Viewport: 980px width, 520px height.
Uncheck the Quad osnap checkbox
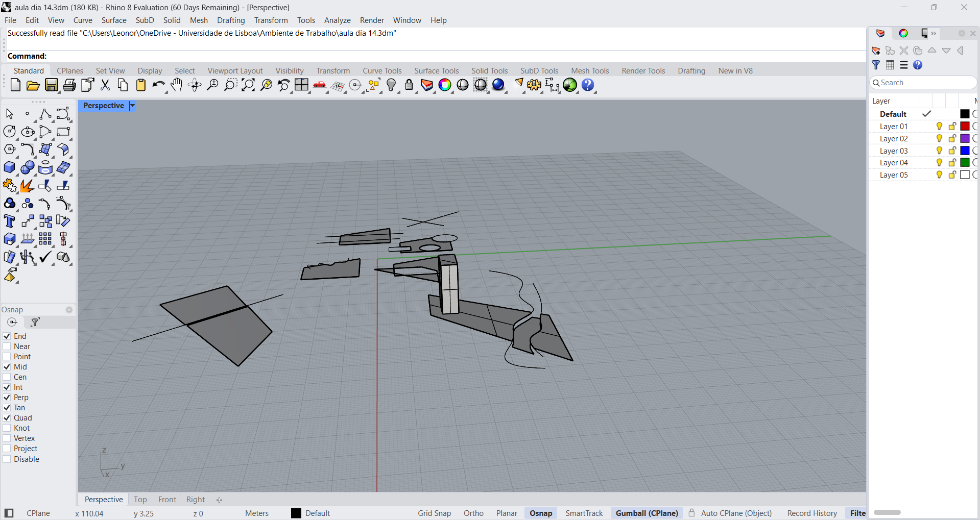click(7, 418)
